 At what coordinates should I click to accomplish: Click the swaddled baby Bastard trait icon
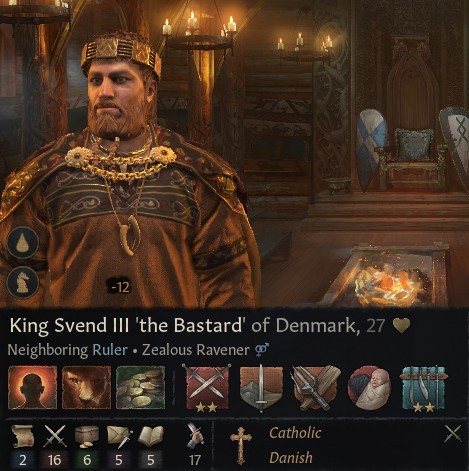point(369,388)
